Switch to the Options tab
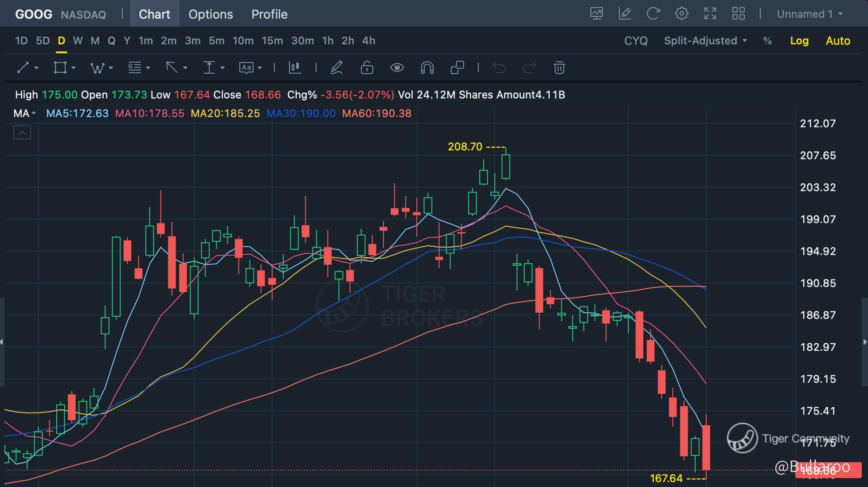 pyautogui.click(x=211, y=14)
